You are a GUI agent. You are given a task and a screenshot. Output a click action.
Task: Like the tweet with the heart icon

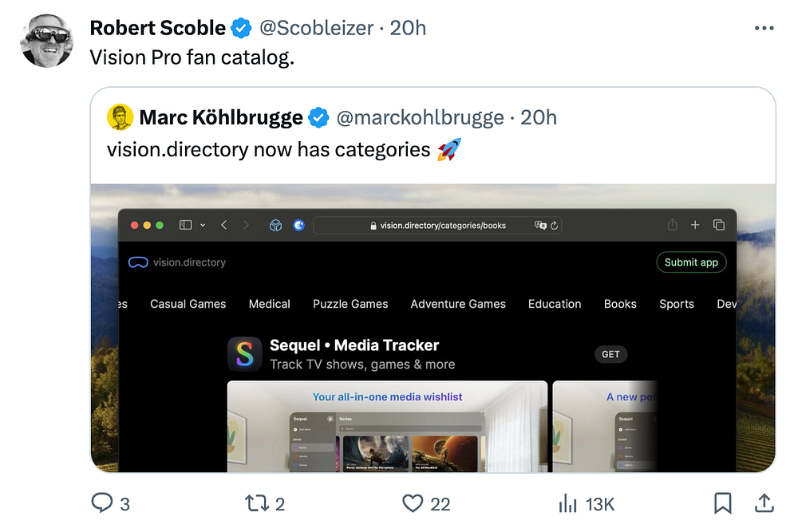coord(413,503)
